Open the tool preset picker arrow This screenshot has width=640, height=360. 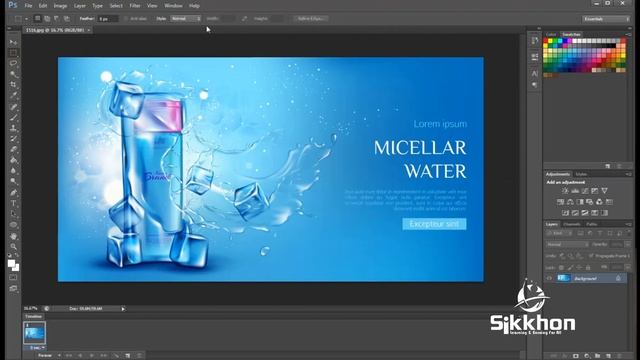pyautogui.click(x=27, y=19)
